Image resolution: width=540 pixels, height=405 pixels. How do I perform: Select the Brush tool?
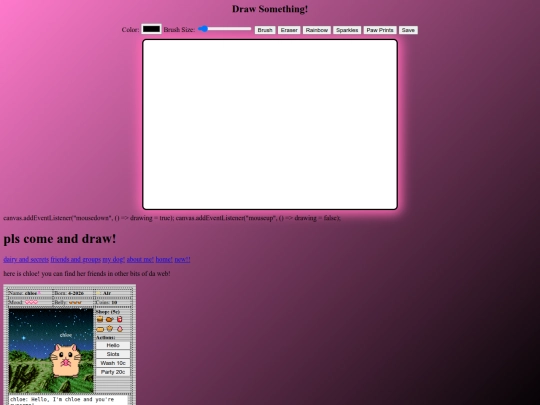pos(265,30)
